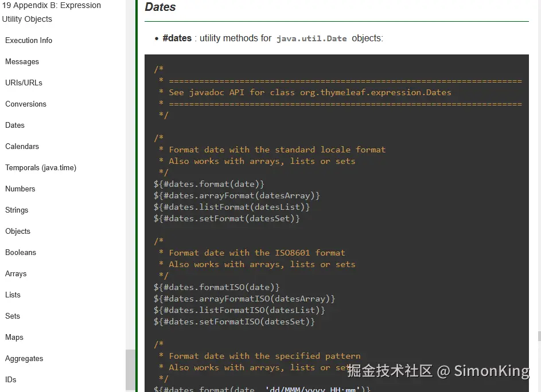Click the 'Format date with the standard locale format' comment
The width and height of the screenshot is (541, 392).
(x=277, y=150)
